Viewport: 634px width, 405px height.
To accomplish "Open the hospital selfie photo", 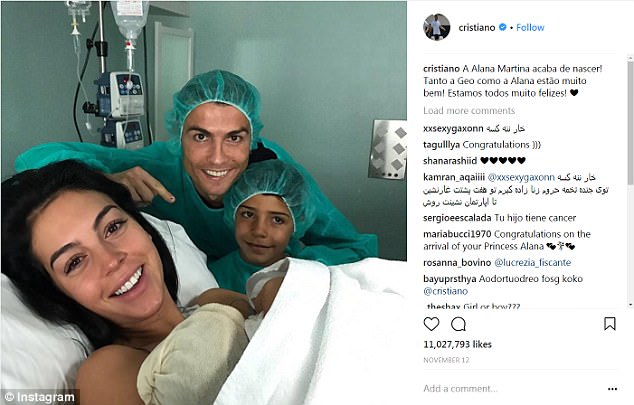I will click(204, 202).
